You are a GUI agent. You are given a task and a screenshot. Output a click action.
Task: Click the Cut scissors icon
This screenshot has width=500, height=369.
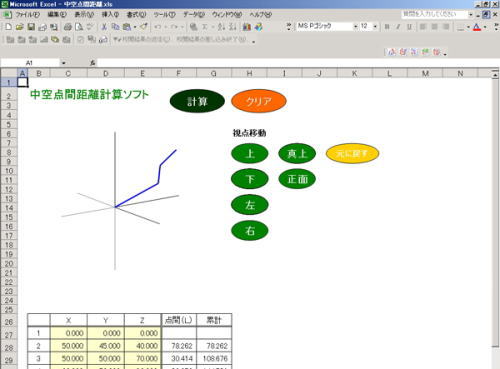point(104,27)
